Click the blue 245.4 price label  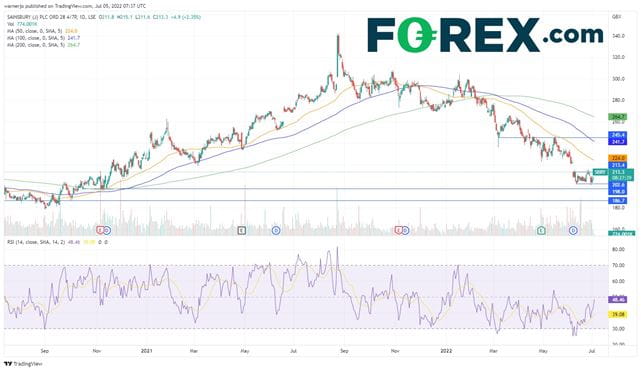617,134
